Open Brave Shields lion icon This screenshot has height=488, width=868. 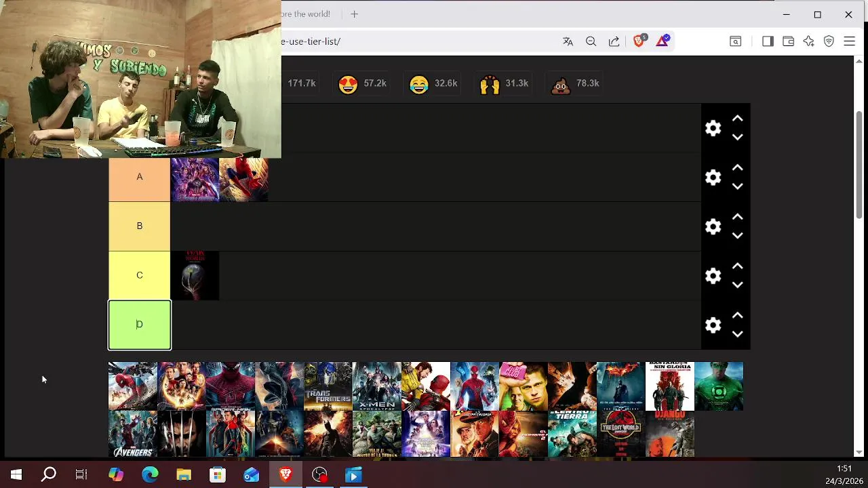[639, 41]
